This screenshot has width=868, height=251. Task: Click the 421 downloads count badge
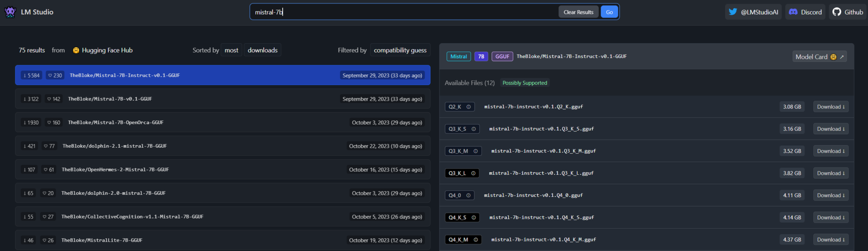[x=29, y=146]
